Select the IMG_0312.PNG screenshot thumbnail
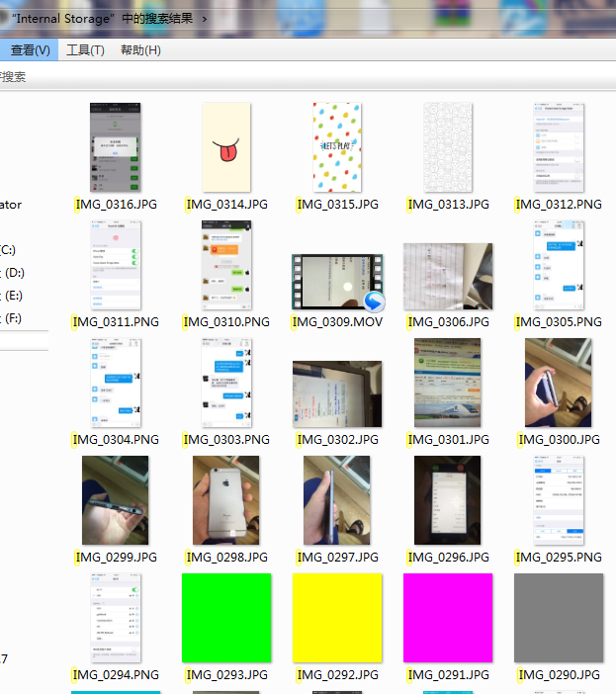Screen dimensions: 616x694 559,147
